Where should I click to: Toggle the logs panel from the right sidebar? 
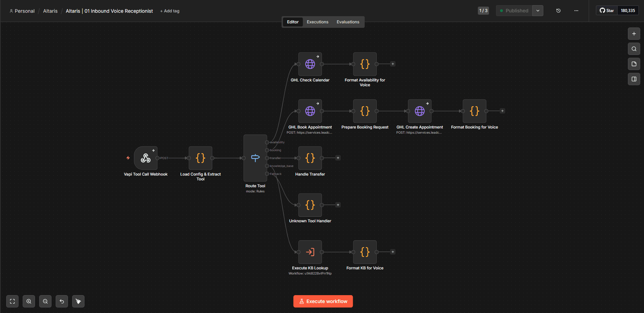pos(634,79)
